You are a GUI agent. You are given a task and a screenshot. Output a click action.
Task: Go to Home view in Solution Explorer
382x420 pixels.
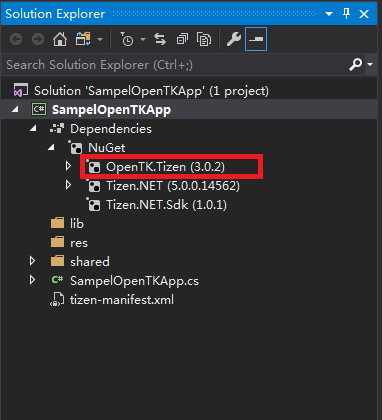60,40
